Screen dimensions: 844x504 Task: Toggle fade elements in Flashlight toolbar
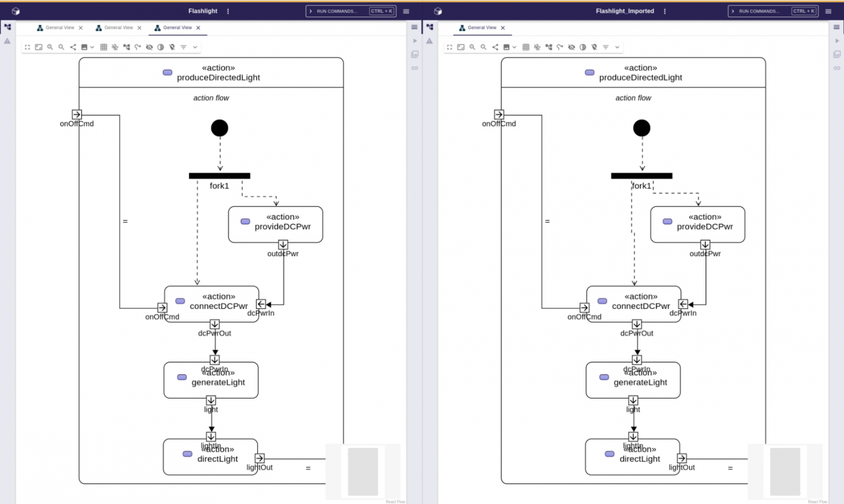tap(160, 47)
